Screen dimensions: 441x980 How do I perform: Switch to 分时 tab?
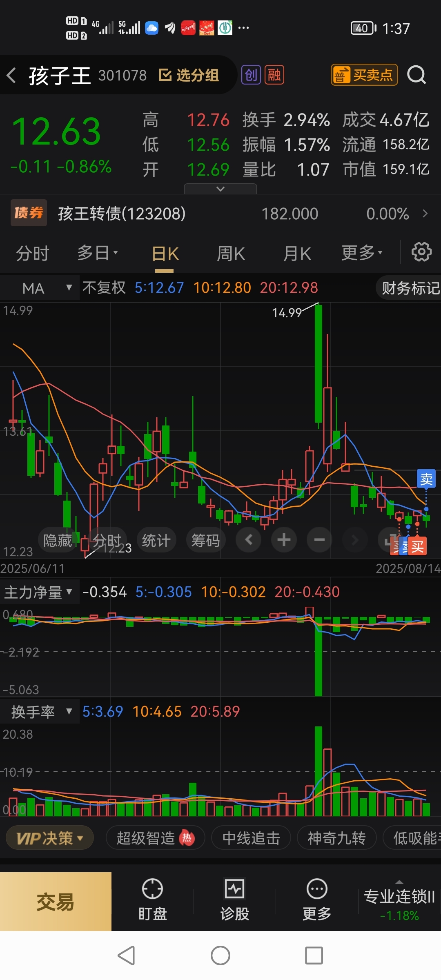tap(32, 254)
